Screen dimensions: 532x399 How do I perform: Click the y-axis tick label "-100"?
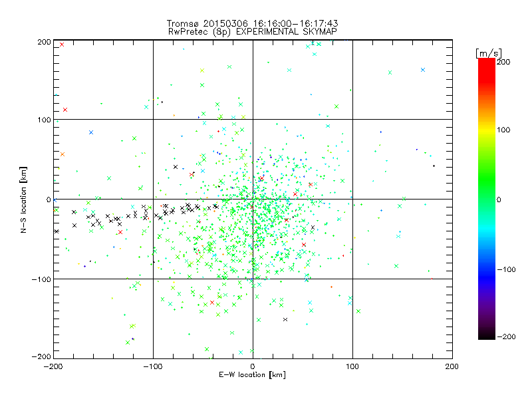(x=41, y=279)
